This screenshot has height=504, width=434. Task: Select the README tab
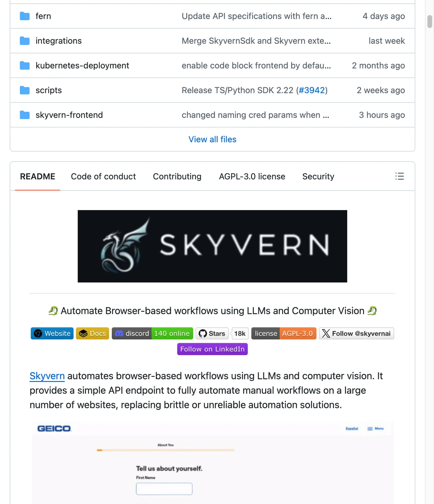coord(38,176)
